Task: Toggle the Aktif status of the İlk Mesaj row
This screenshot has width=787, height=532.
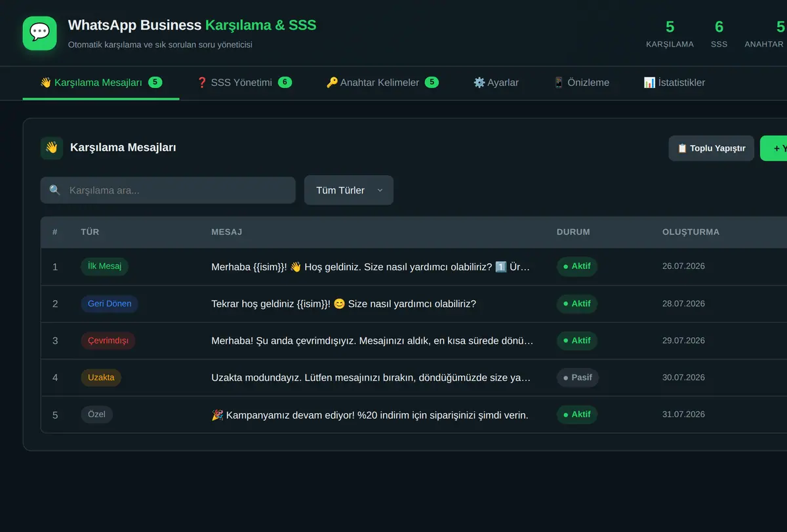Action: point(577,266)
